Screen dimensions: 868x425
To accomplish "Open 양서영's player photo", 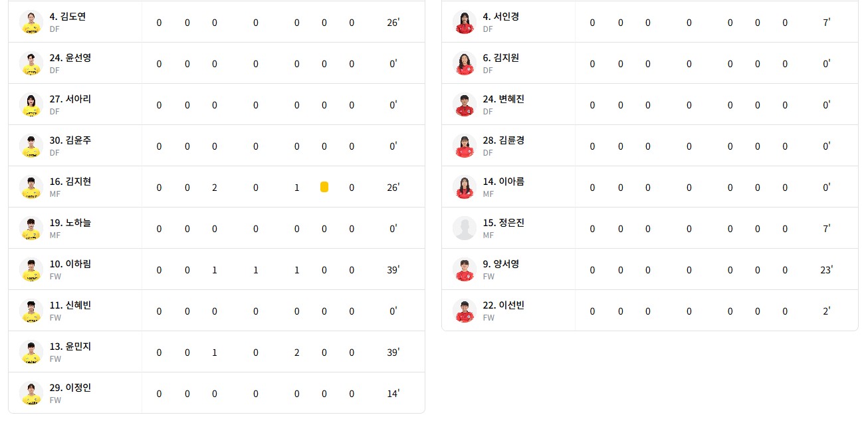I will point(464,269).
